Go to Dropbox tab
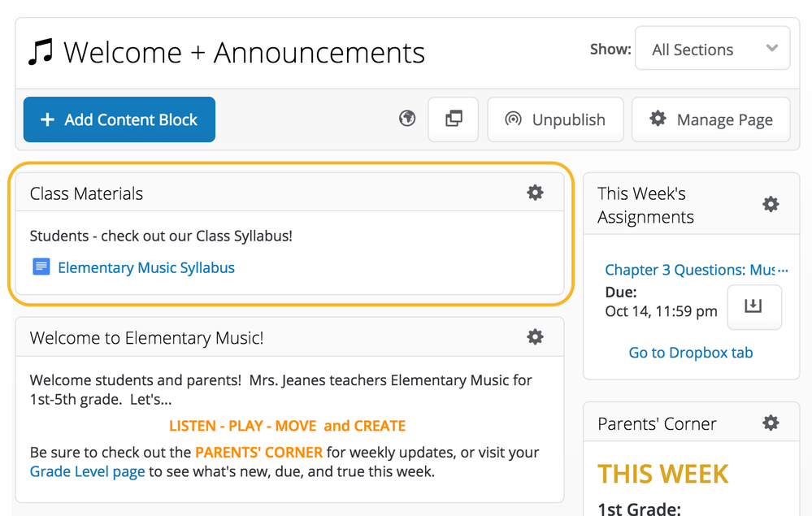Image resolution: width=812 pixels, height=516 pixels. 690,353
